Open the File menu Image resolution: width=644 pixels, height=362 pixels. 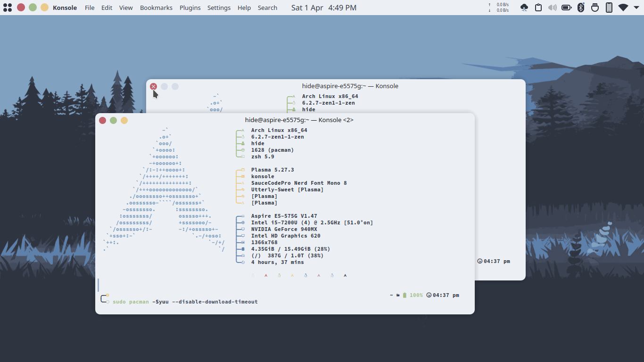point(90,8)
